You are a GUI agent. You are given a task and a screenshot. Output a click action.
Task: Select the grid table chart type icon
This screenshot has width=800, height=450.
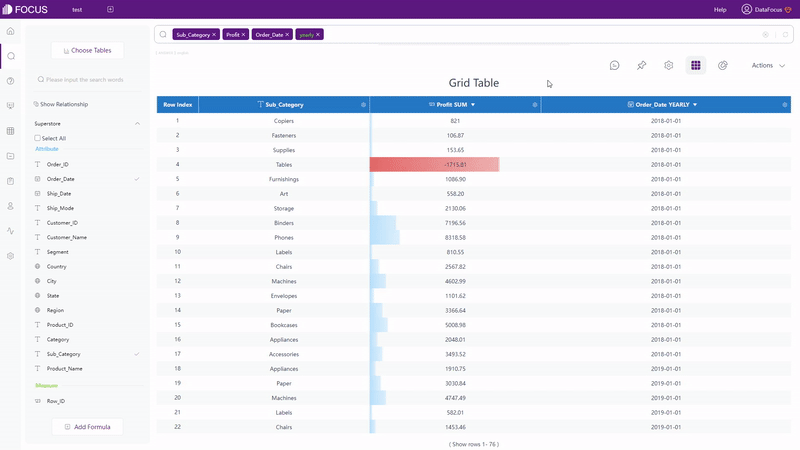point(695,65)
